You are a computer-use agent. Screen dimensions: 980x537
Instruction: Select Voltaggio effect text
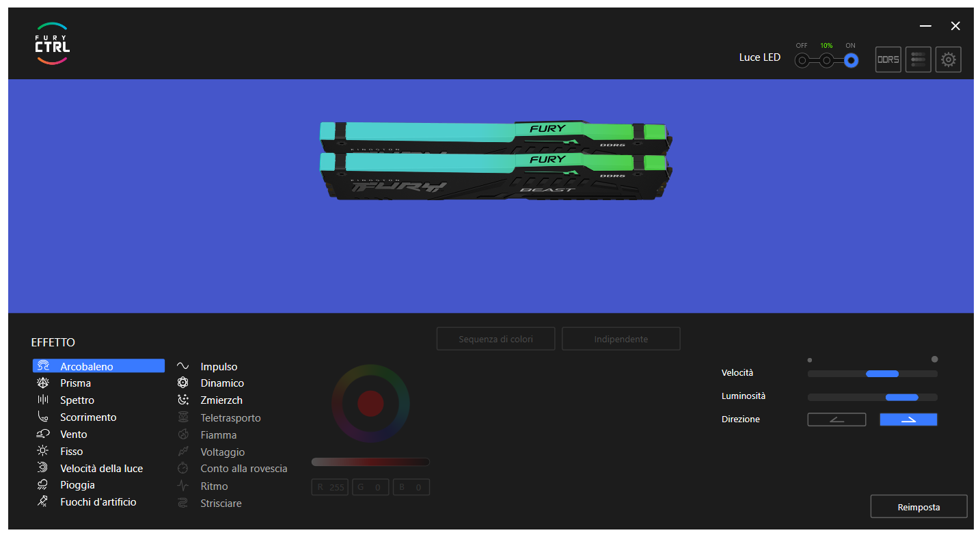222,452
